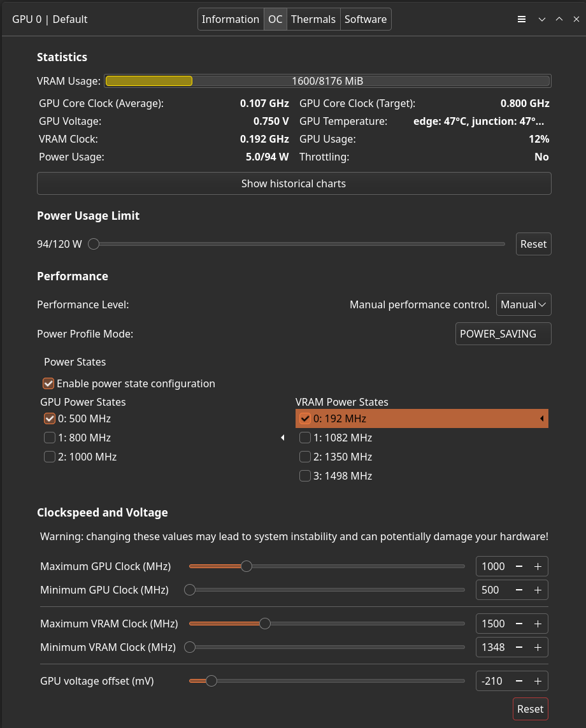
Task: Increase Maximum VRAM Clock with the plus button
Action: coord(540,623)
